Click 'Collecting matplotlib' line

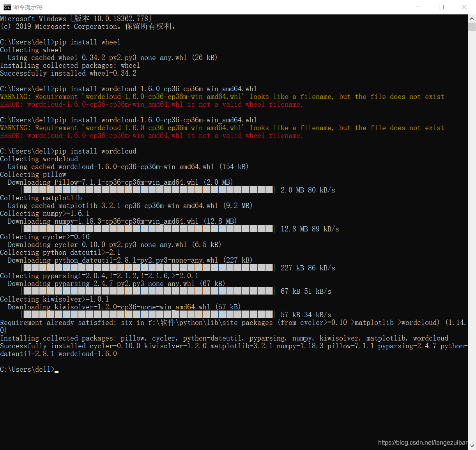point(41,198)
